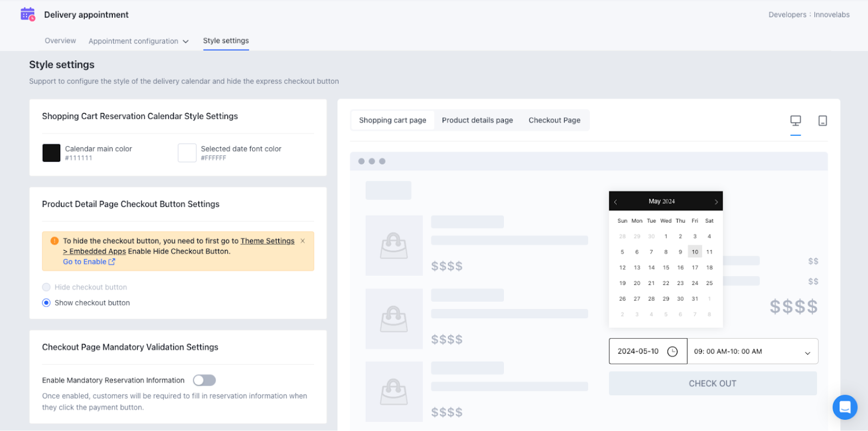868x431 pixels.
Task: Switch to mobile device preview
Action: [x=822, y=121]
